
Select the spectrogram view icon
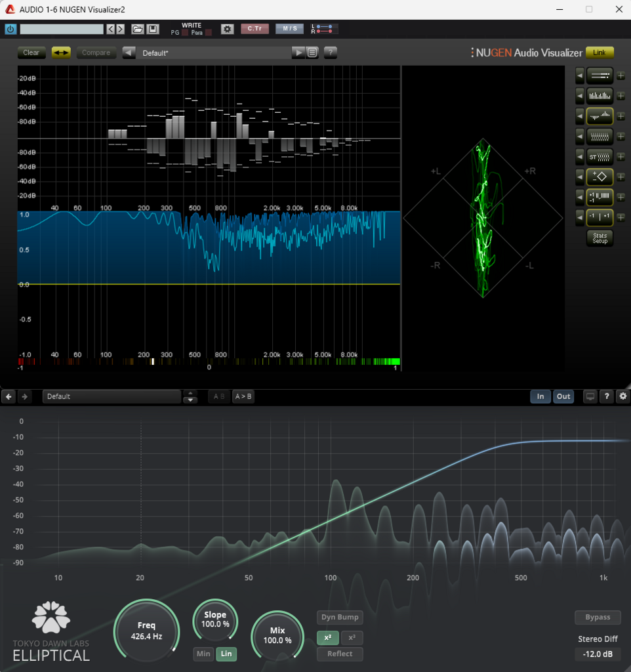[600, 136]
